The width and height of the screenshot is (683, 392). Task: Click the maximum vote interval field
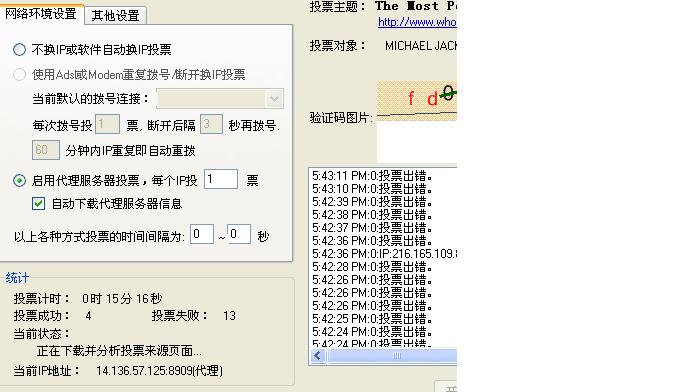pos(239,234)
